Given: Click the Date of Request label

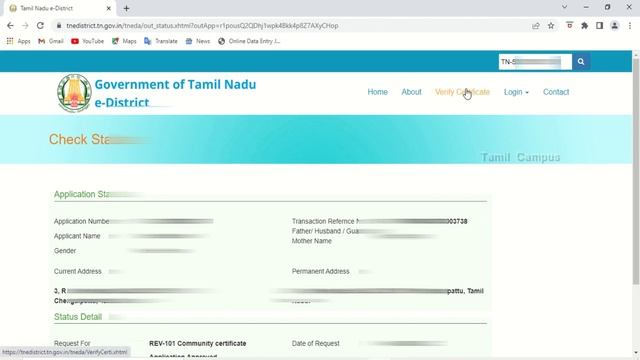Looking at the screenshot, I should pos(316,344).
